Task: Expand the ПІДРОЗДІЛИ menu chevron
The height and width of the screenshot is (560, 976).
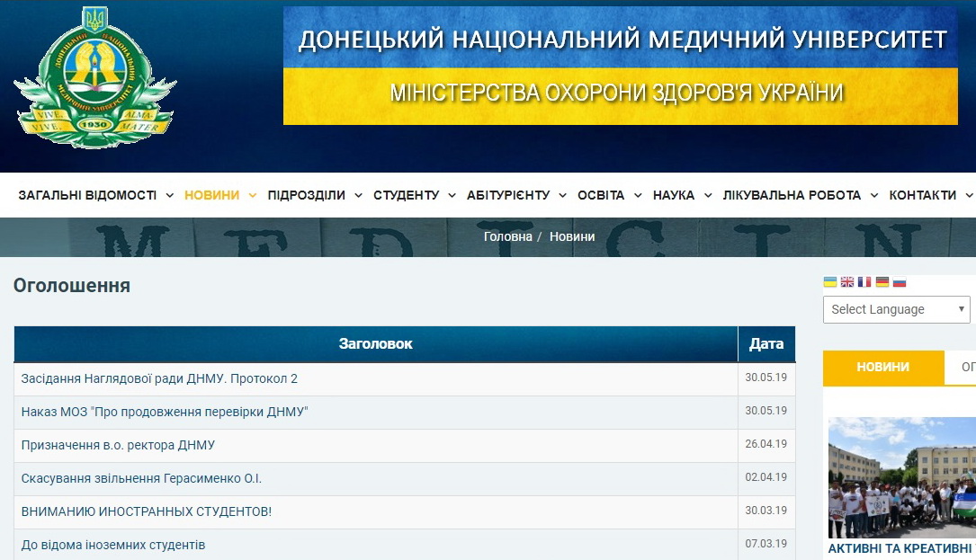Action: coord(359,195)
